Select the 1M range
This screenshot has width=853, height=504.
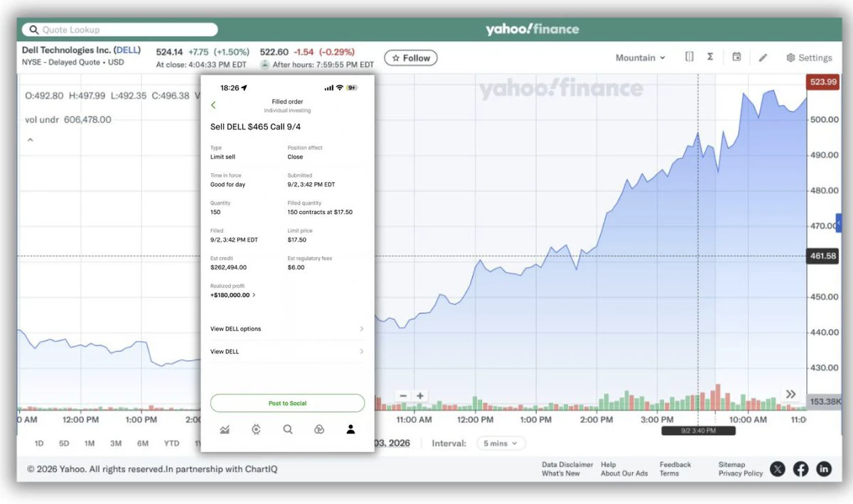coord(90,444)
